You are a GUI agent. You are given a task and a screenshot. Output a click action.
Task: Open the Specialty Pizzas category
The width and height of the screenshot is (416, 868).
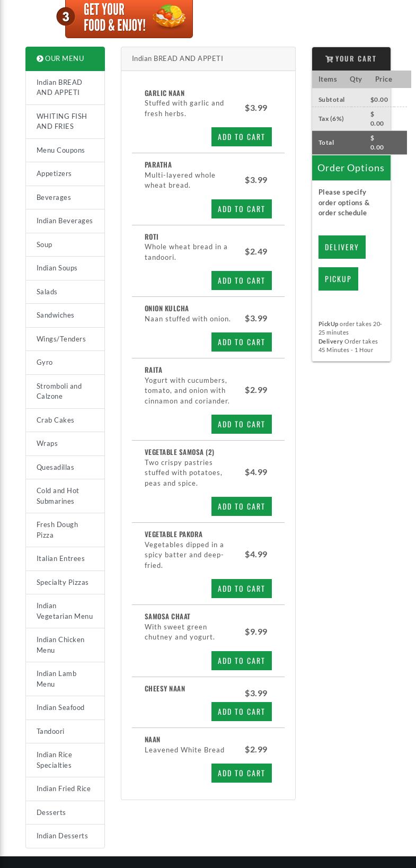[63, 582]
